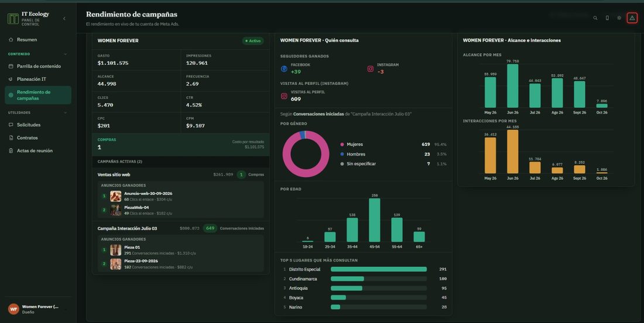Click the megaphone icon beside Planeación IT
This screenshot has width=644, height=323.
pyautogui.click(x=11, y=79)
